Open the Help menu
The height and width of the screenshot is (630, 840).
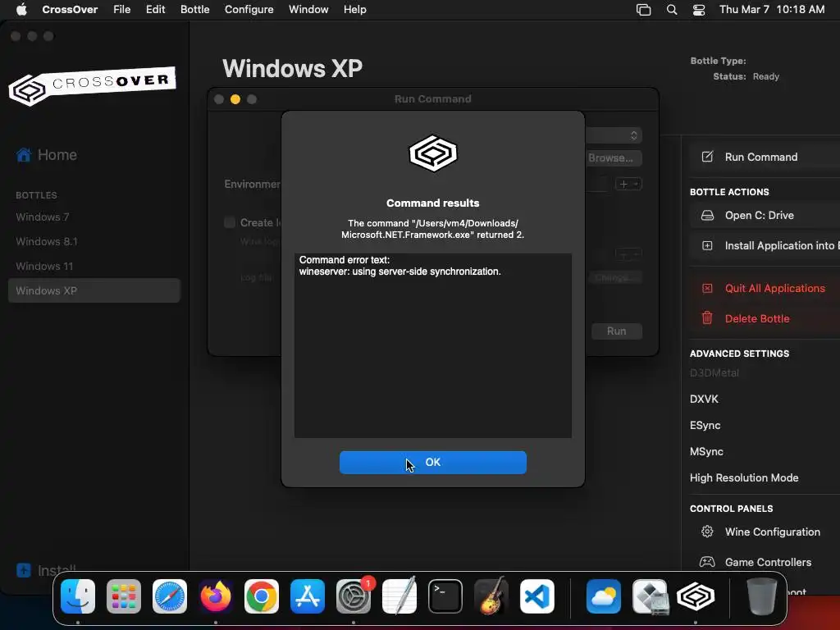(355, 9)
